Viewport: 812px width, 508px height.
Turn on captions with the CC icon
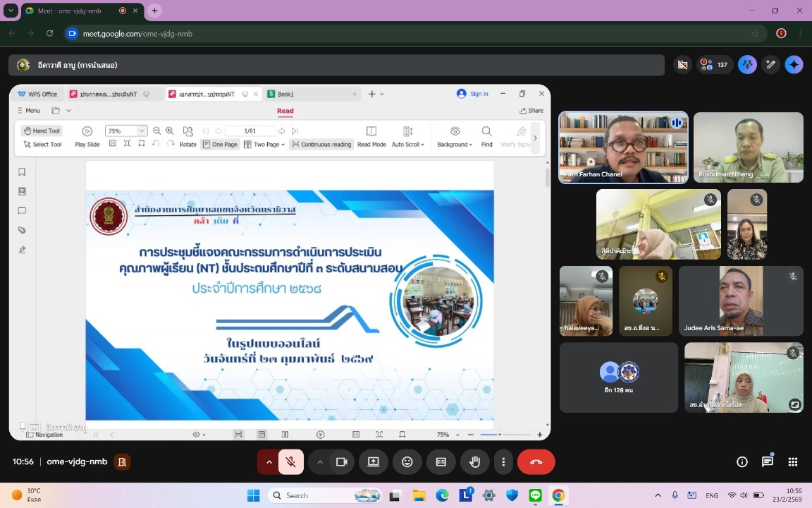coord(441,462)
